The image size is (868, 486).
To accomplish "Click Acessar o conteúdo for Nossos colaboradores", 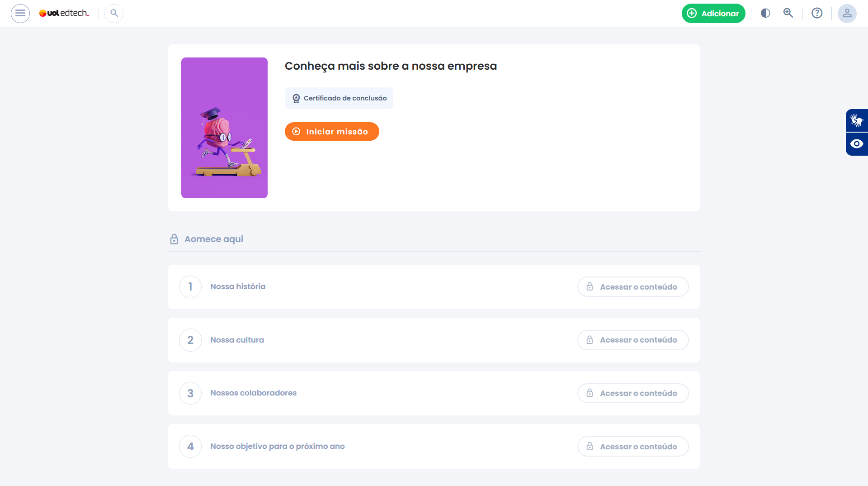I will [x=633, y=393].
